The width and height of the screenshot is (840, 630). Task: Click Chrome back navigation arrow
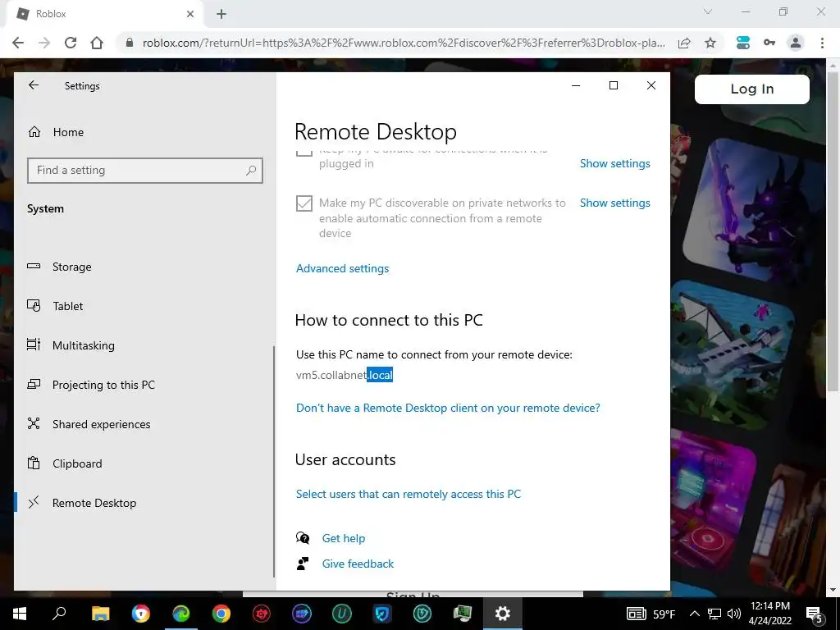point(18,43)
